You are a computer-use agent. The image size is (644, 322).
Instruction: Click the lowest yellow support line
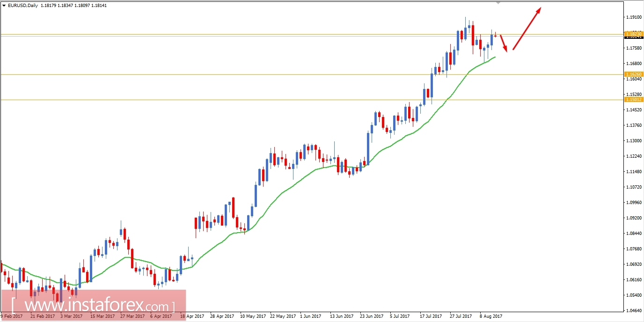[x=234, y=100]
